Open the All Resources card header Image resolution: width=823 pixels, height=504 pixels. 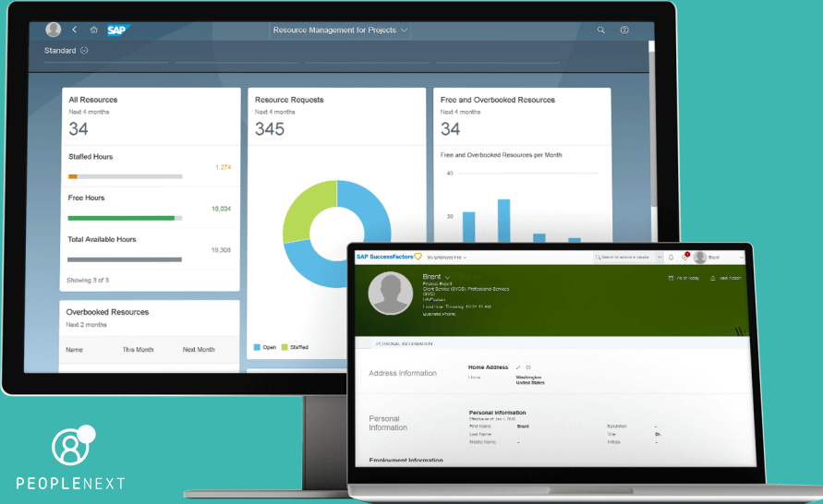point(151,116)
